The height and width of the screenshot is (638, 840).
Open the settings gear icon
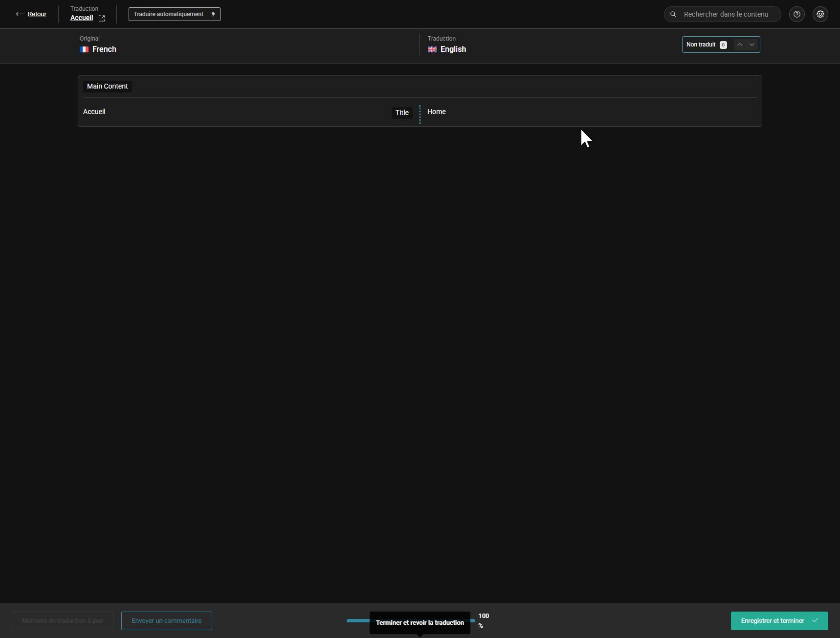point(820,14)
